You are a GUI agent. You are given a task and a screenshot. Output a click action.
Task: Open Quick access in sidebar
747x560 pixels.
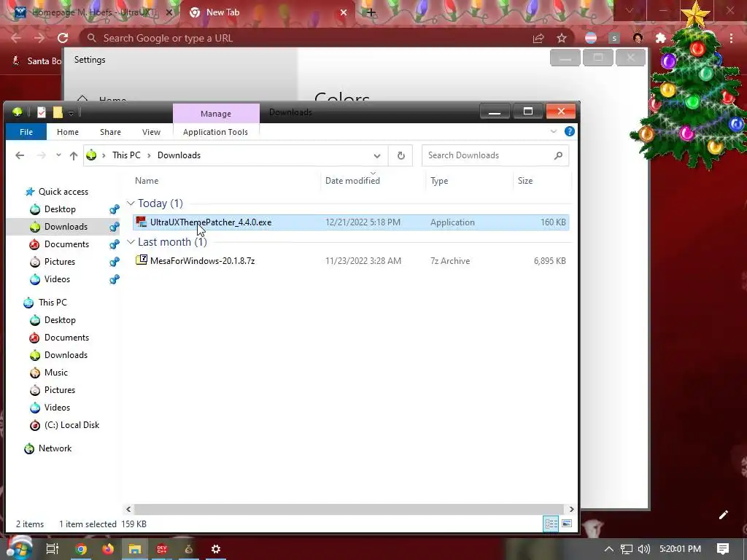point(63,192)
